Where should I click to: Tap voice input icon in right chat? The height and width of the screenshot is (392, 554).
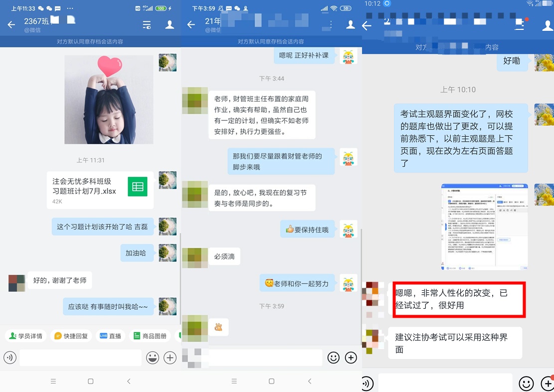[368, 384]
